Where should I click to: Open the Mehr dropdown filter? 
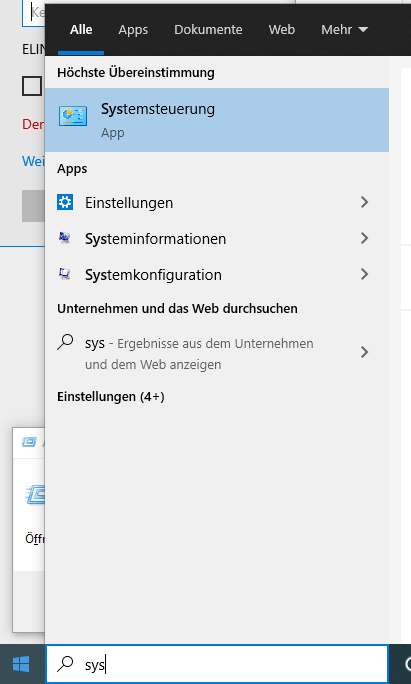pyautogui.click(x=345, y=30)
